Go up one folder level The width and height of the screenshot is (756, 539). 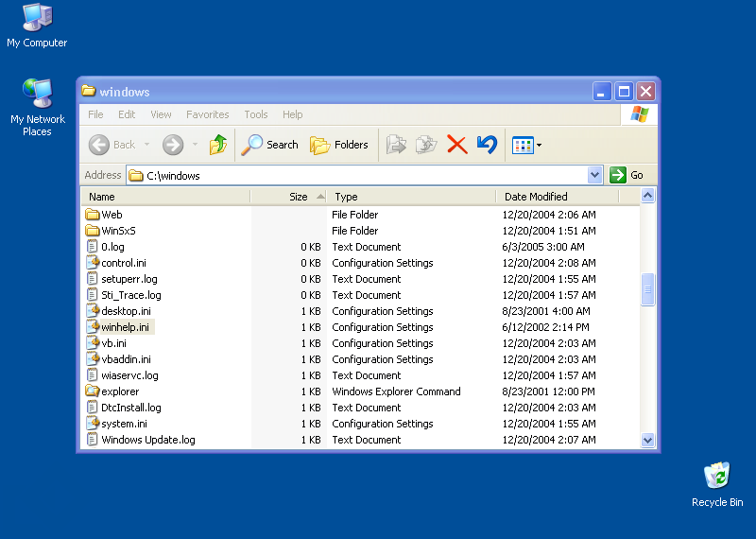point(218,145)
